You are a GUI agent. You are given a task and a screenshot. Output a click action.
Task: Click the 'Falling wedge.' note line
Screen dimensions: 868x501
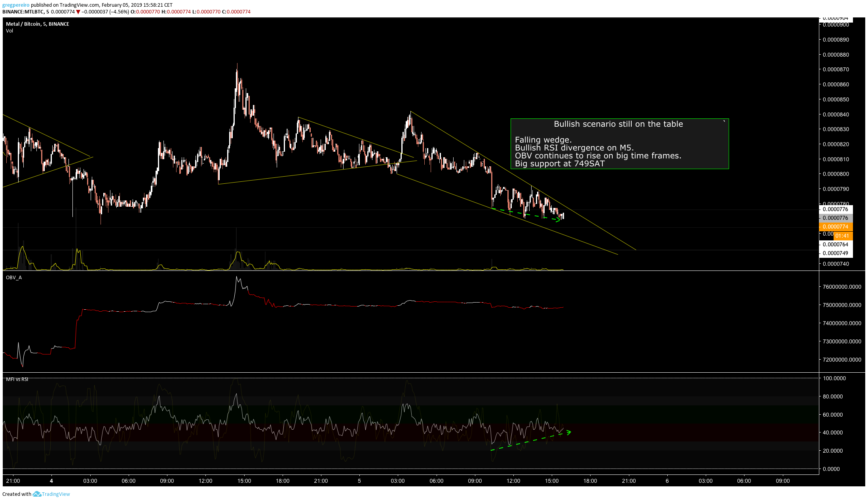(x=543, y=140)
